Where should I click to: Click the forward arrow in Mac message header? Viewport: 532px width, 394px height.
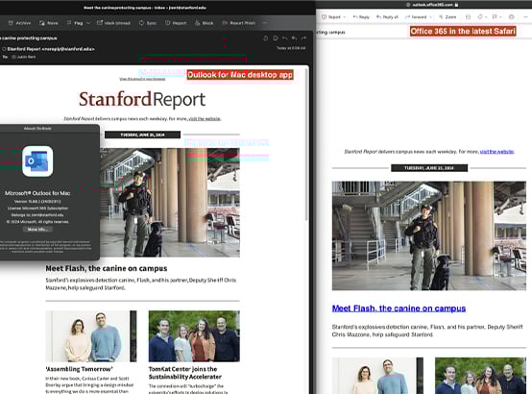point(303,38)
